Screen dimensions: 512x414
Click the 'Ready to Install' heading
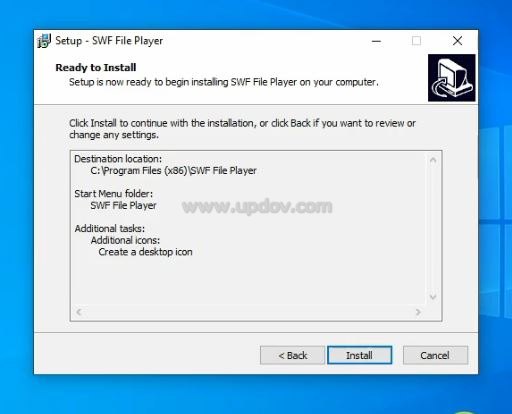pos(96,68)
